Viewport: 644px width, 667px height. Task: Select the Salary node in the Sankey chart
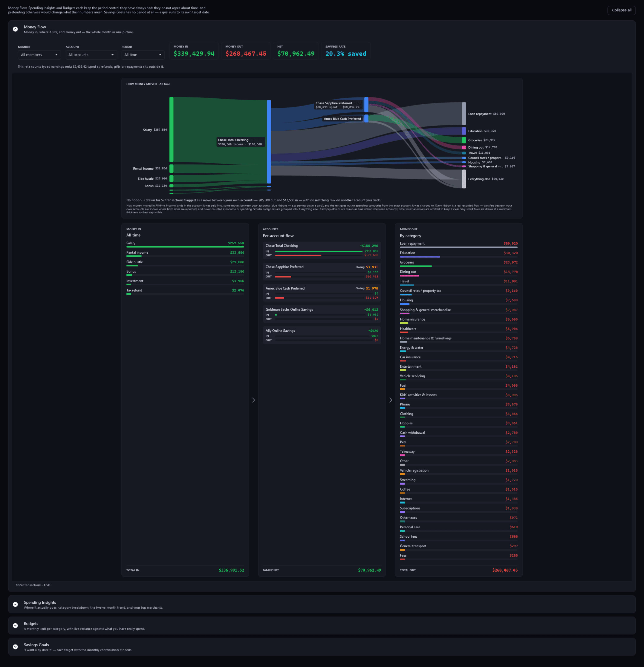coord(171,130)
